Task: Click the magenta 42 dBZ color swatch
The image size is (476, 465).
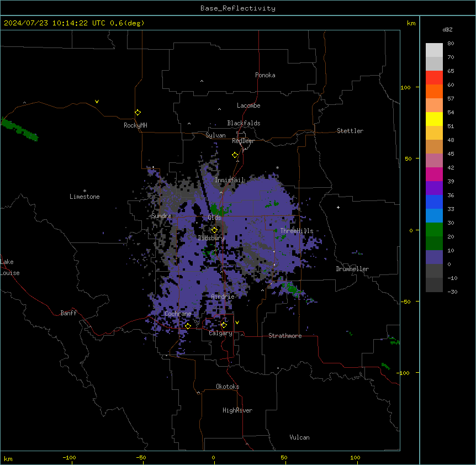Action: (x=434, y=174)
